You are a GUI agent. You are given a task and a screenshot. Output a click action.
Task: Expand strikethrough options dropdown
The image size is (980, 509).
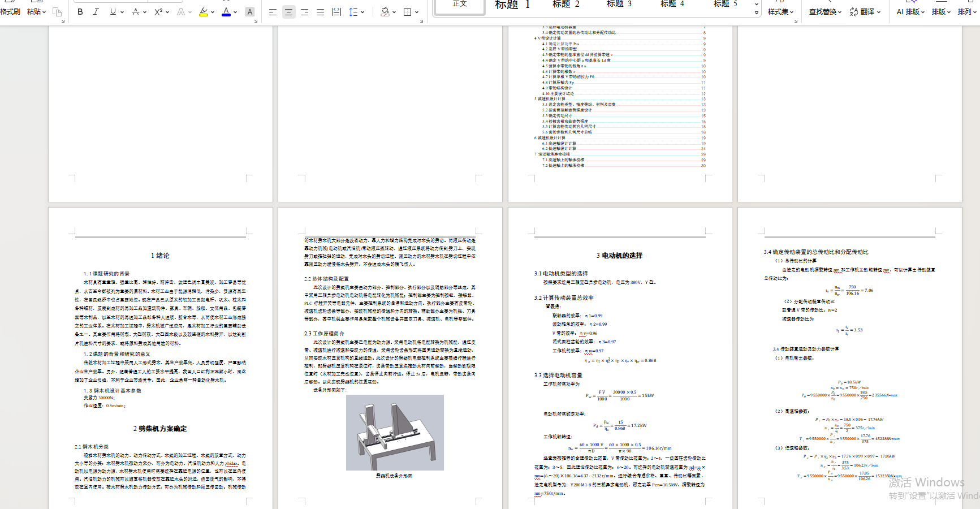(145, 12)
